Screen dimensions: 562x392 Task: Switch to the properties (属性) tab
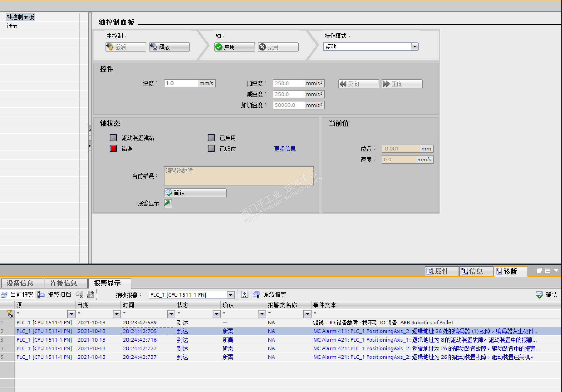pyautogui.click(x=441, y=271)
